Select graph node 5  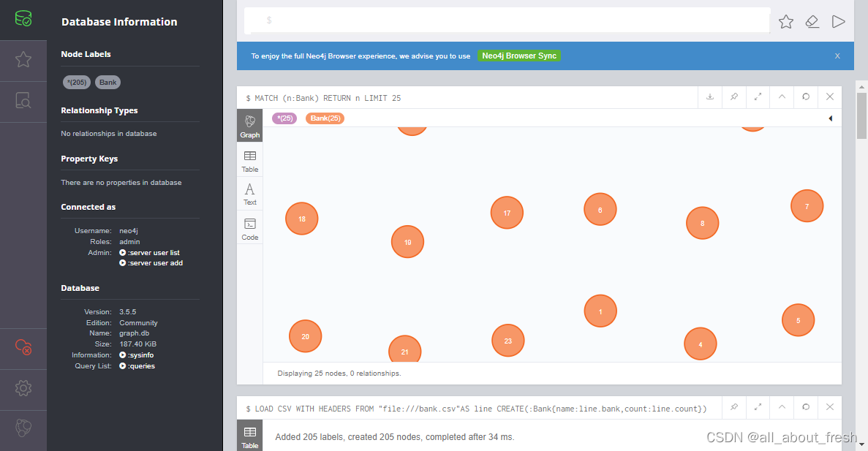[799, 320]
